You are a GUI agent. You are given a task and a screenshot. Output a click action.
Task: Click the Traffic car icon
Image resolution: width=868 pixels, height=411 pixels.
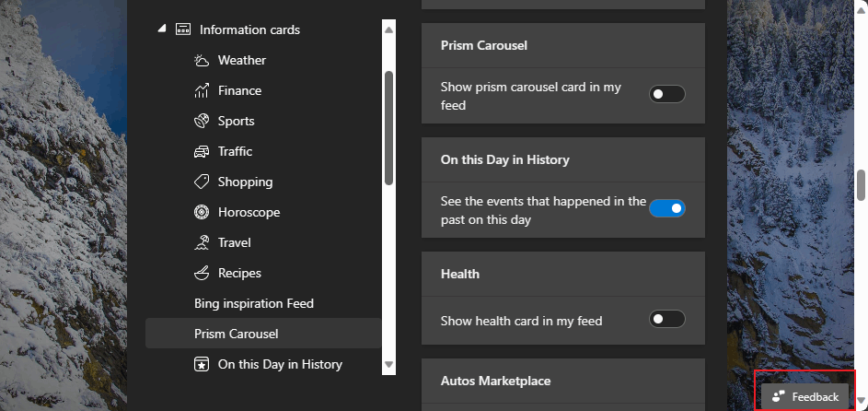tap(202, 152)
